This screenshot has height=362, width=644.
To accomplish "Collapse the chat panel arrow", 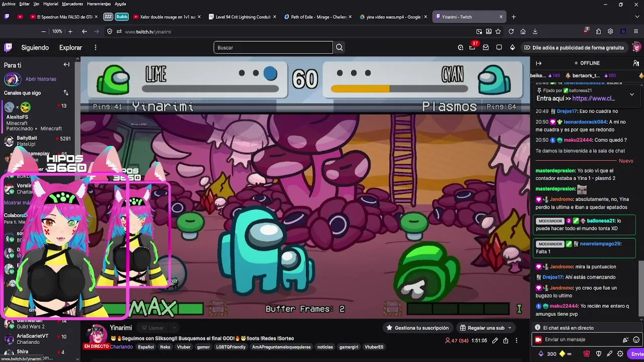I will pyautogui.click(x=538, y=63).
